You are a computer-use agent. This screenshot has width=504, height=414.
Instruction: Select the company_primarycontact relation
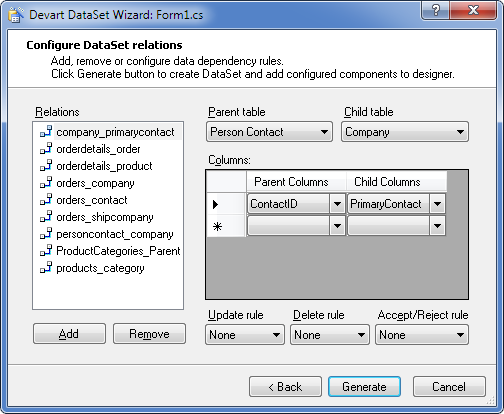pos(115,132)
